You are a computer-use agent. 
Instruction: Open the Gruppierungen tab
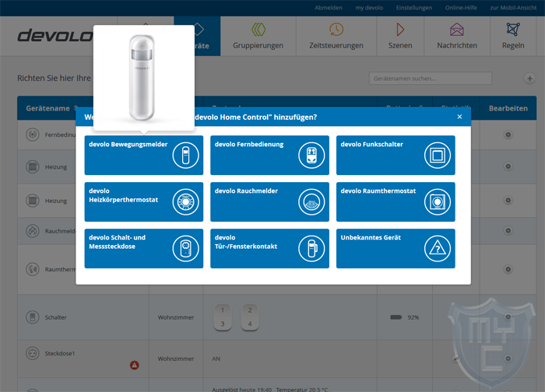point(258,36)
